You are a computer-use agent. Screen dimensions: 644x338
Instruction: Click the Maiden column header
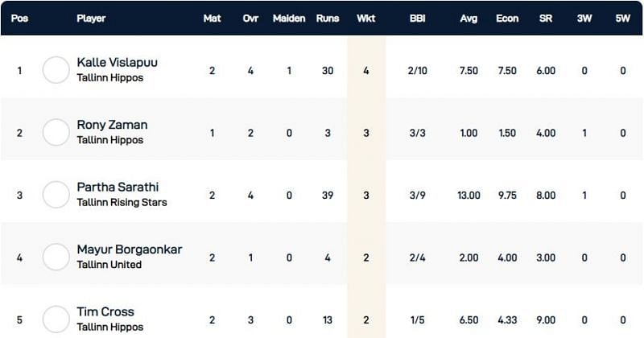pos(289,18)
